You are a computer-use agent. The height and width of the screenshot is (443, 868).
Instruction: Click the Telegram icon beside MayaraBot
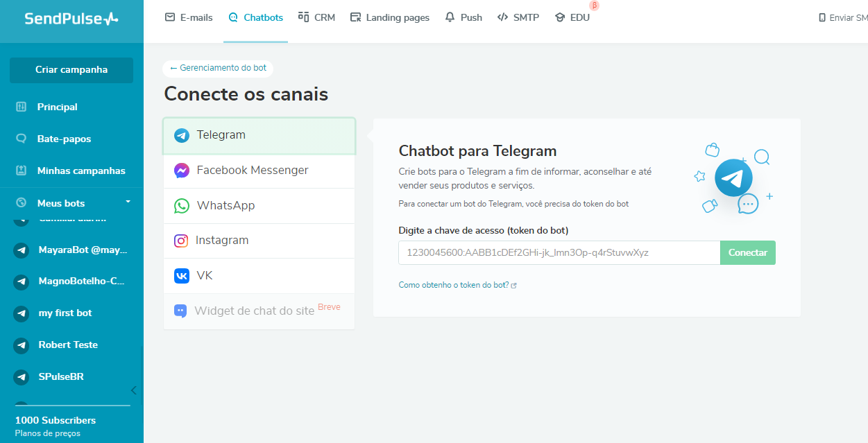pyautogui.click(x=21, y=250)
